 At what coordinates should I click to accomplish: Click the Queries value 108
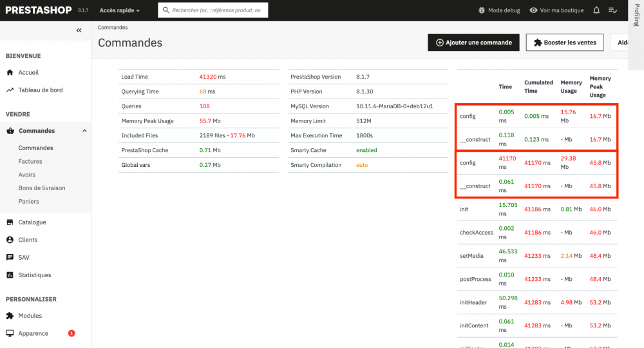click(x=205, y=106)
